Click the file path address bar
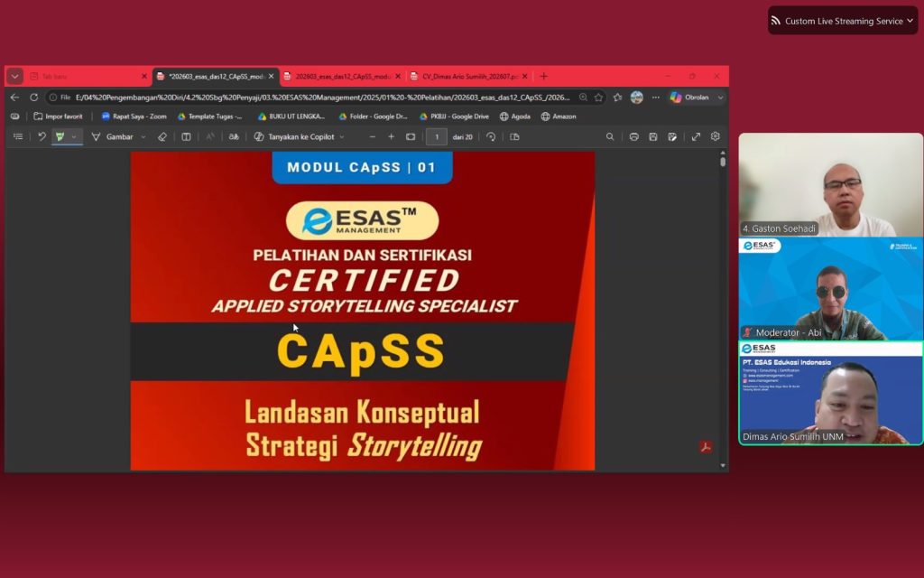The height and width of the screenshot is (578, 924). point(323,98)
